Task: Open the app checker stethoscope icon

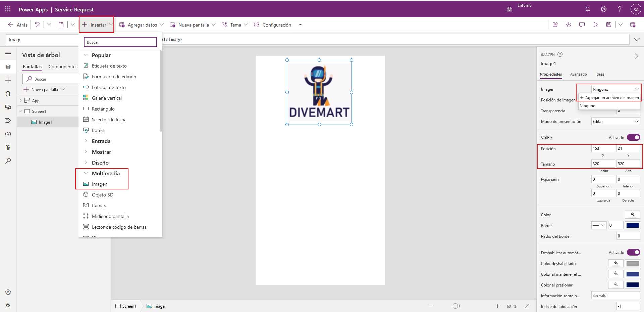Action: [x=569, y=25]
